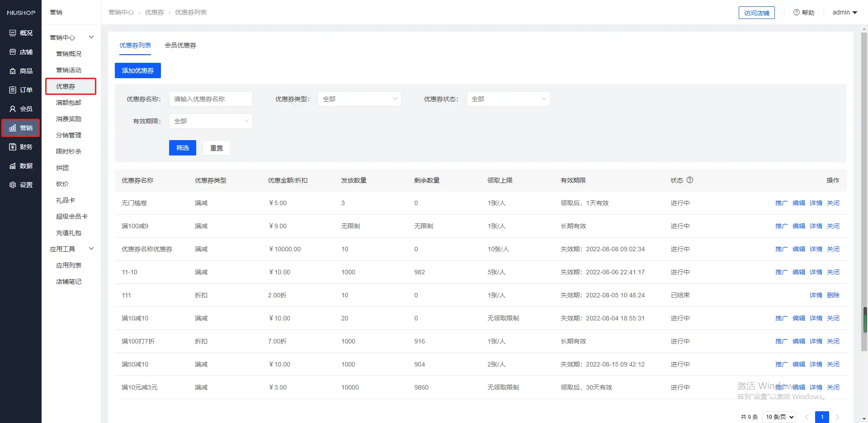Click the 数据 data chart icon

pyautogui.click(x=13, y=166)
